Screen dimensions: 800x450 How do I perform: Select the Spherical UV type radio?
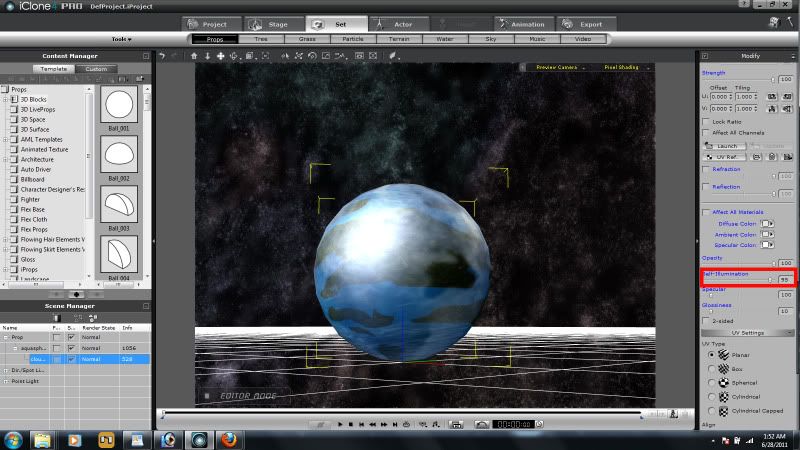click(x=711, y=382)
